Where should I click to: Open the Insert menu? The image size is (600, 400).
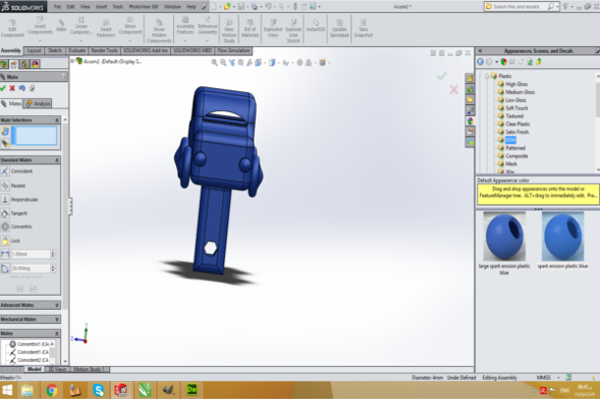click(x=101, y=7)
